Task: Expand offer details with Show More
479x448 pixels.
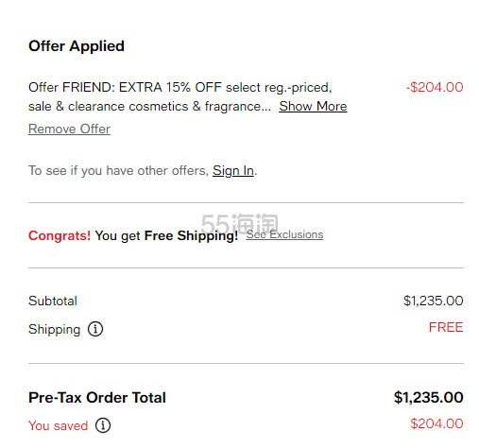Action: [x=313, y=106]
